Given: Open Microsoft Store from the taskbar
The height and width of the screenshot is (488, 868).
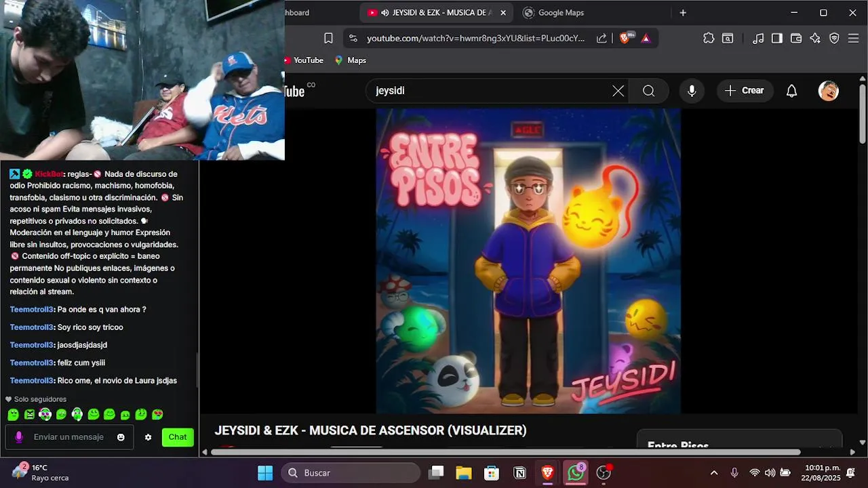Looking at the screenshot, I should (492, 472).
